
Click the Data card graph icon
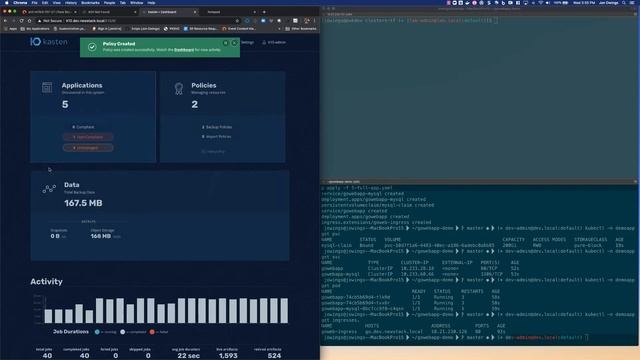49,189
